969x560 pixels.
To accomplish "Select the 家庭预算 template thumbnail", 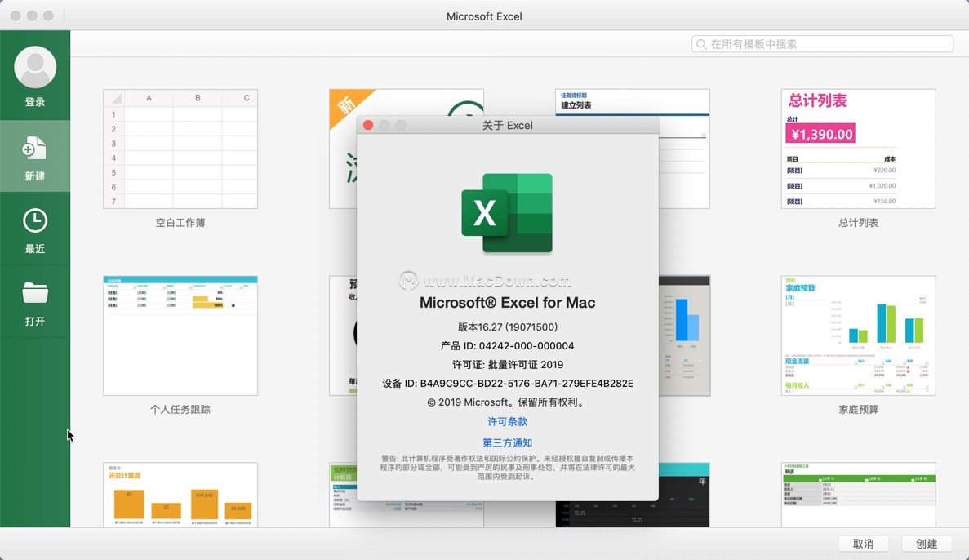I will pos(858,336).
